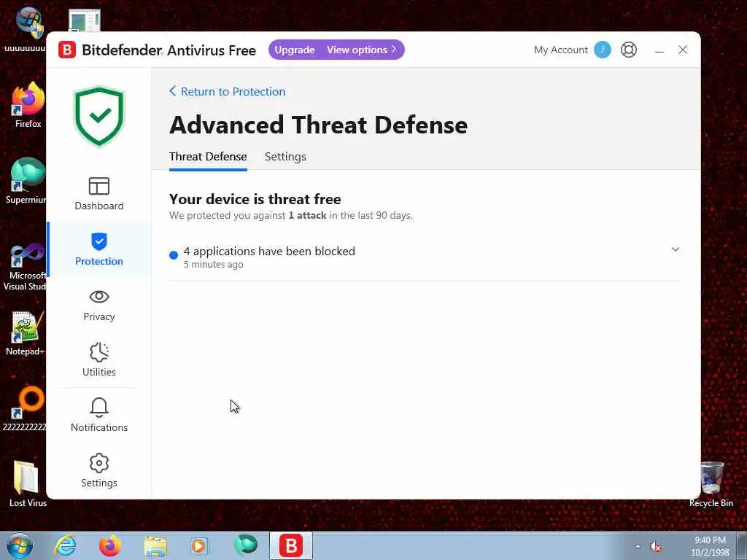Select the Notepad++ desktop shortcut

coord(26,333)
